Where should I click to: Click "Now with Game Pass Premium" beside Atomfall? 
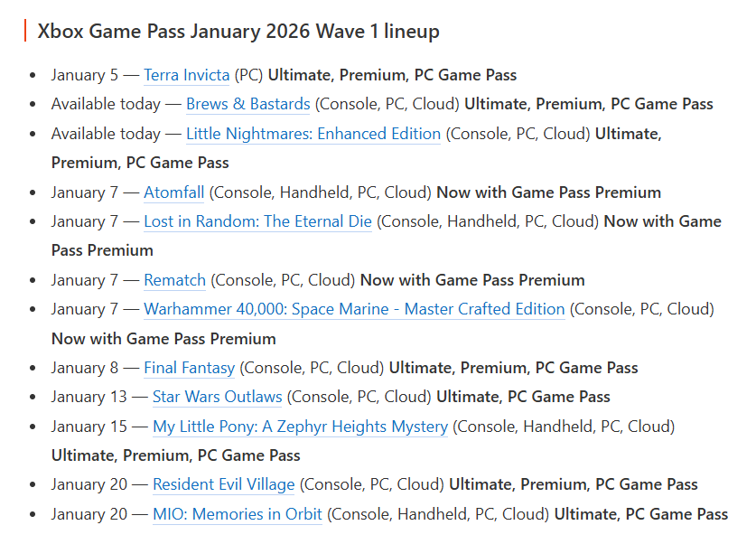[x=548, y=192]
